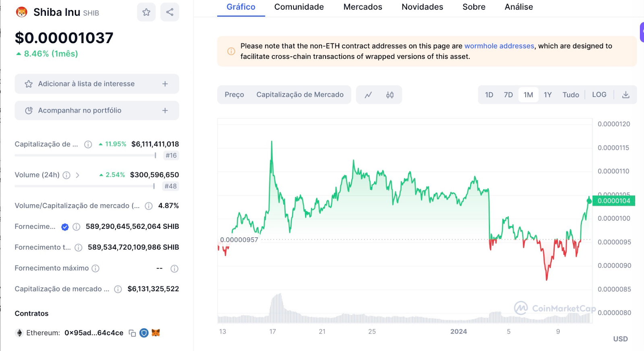Click the Ethereum logo icon under Contratos

(19, 333)
